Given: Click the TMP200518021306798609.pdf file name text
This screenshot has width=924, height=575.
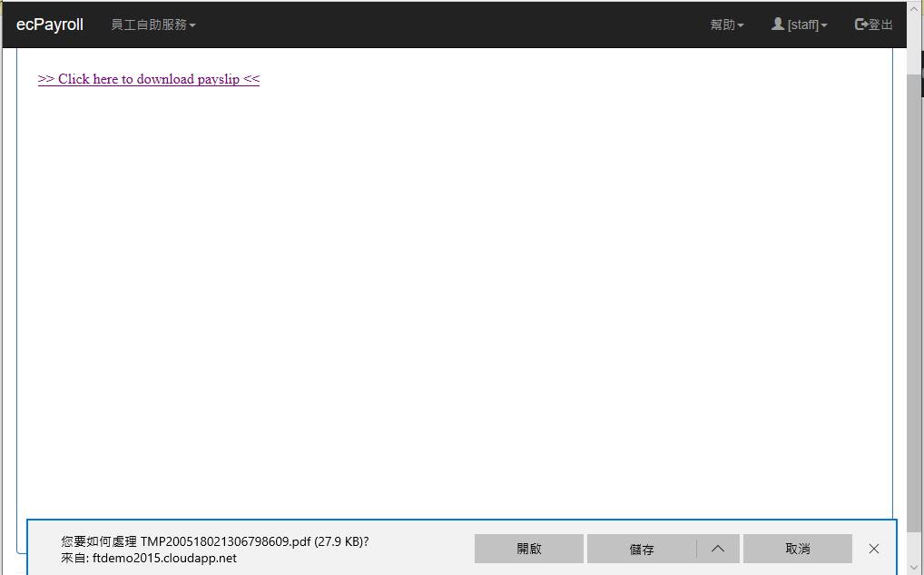Looking at the screenshot, I should point(225,541).
